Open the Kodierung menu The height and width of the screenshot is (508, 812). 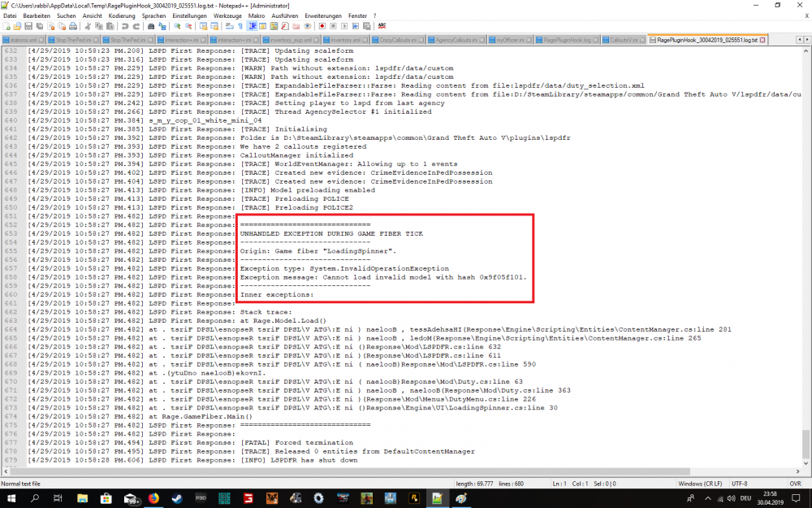pyautogui.click(x=122, y=16)
